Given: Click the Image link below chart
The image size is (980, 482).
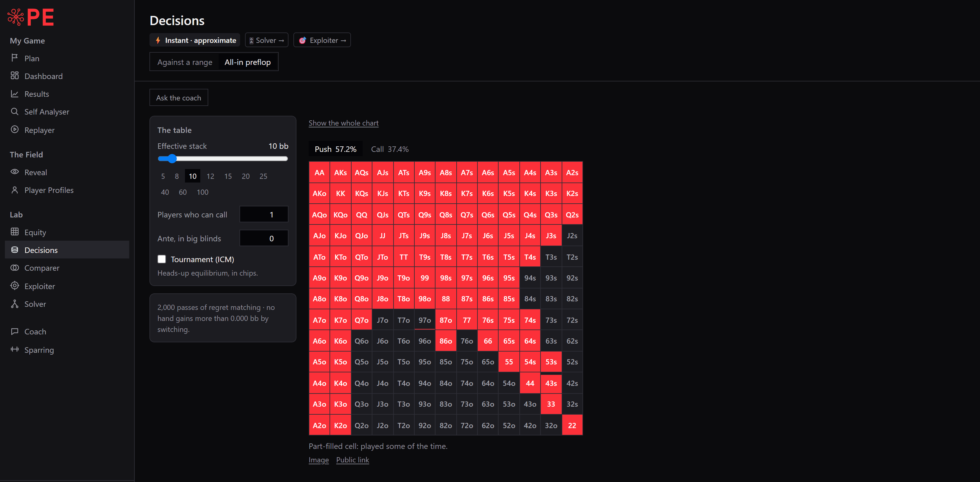Looking at the screenshot, I should (318, 460).
